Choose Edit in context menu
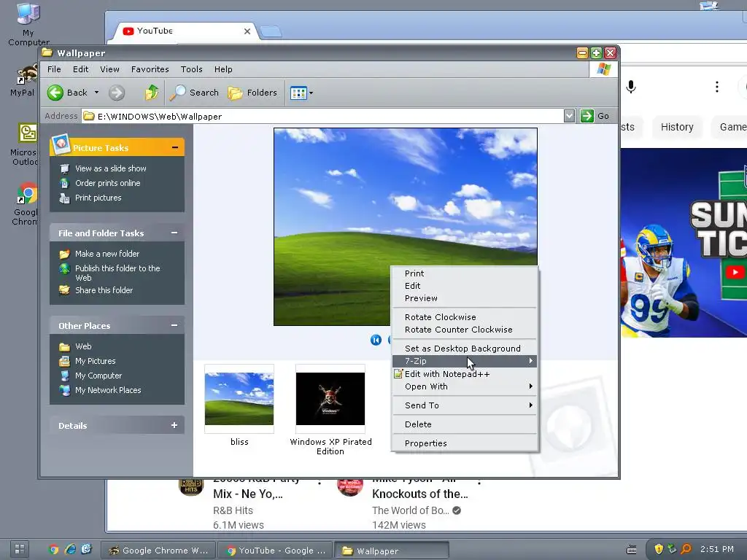Viewport: 747px width, 560px height. point(464,286)
